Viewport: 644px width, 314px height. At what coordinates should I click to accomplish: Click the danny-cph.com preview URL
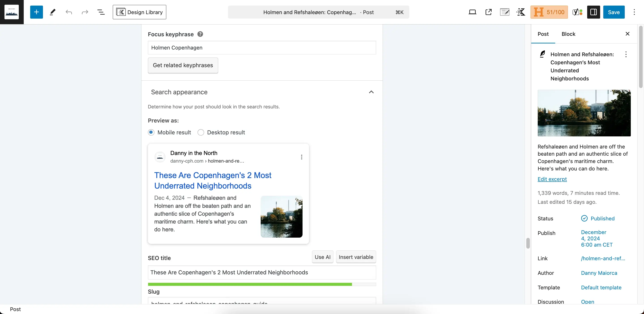pos(207,161)
